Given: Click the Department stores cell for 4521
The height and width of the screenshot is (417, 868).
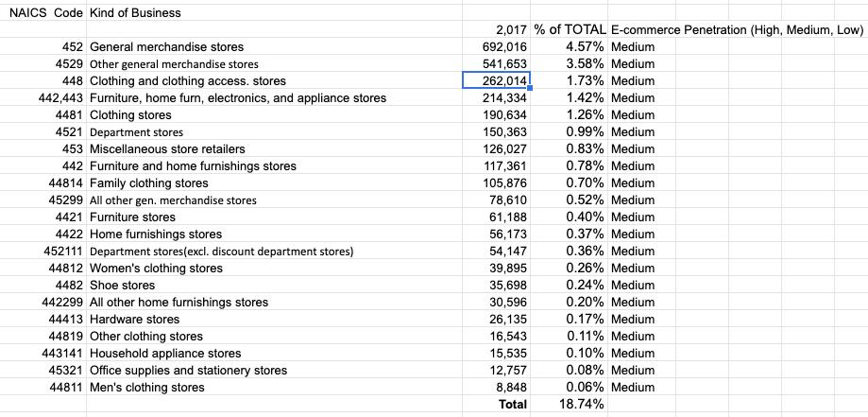Looking at the screenshot, I should coord(274,132).
